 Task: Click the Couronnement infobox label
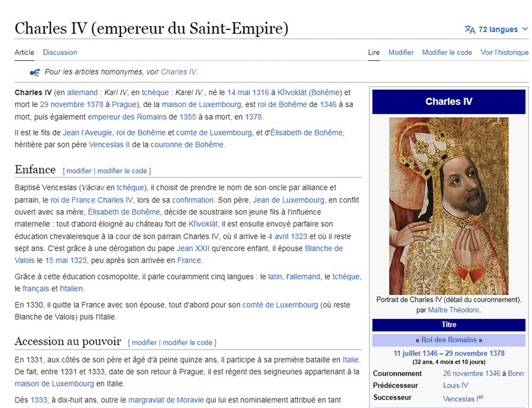pos(397,374)
